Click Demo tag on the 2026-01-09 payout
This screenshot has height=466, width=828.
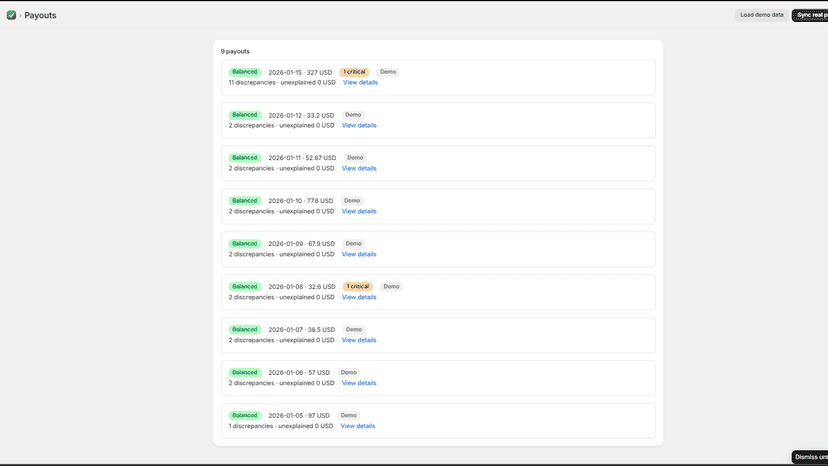(353, 244)
